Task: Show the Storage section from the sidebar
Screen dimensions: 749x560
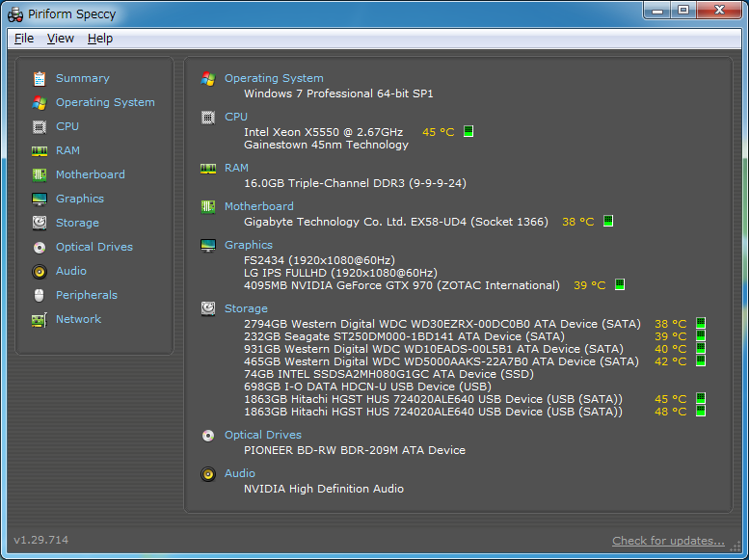Action: (77, 223)
